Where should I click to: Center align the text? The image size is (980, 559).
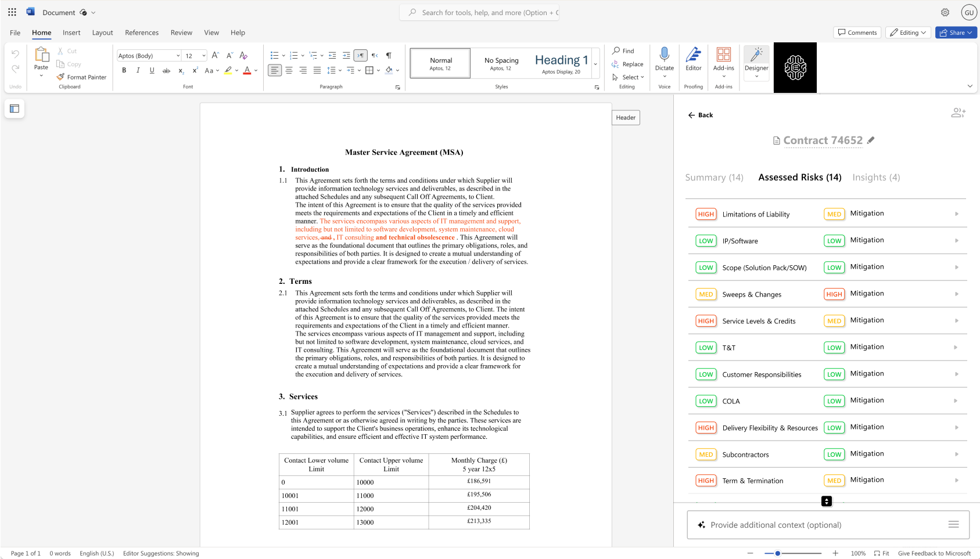289,71
